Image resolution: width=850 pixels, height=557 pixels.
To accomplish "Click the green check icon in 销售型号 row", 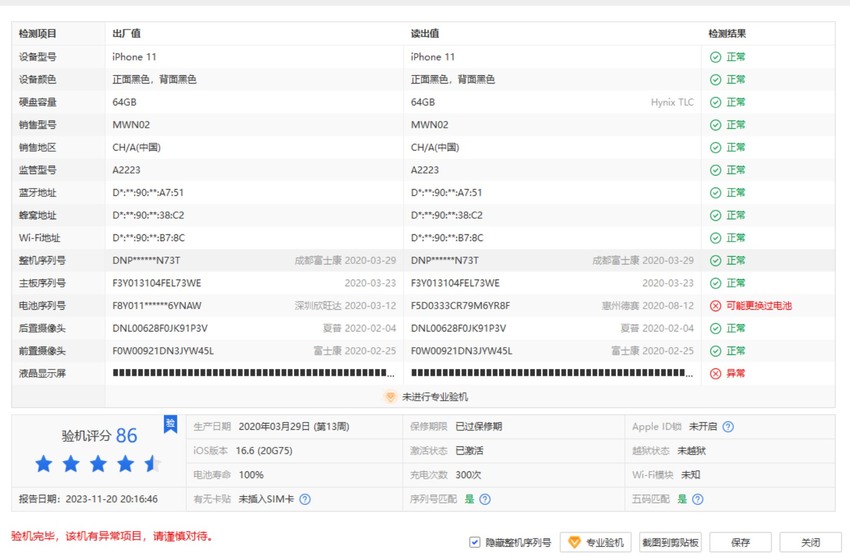I will (716, 125).
